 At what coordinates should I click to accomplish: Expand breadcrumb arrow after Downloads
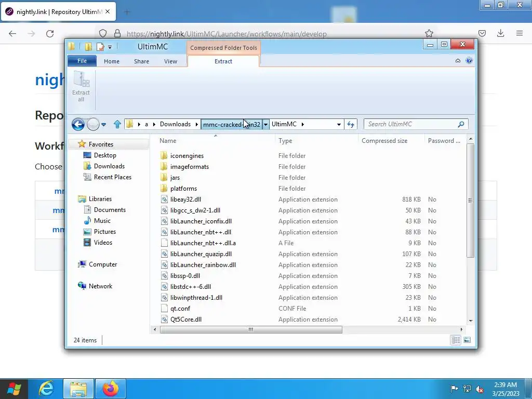196,124
